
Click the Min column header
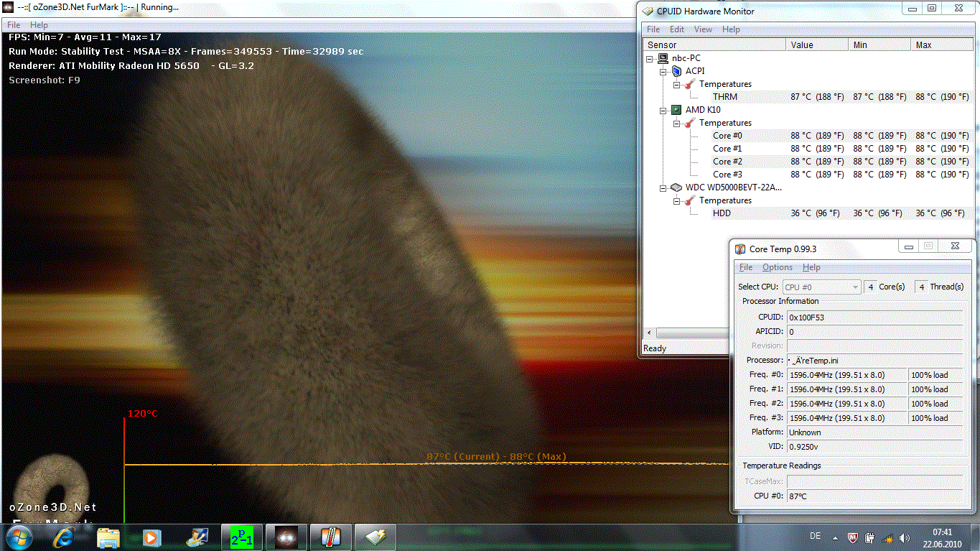point(879,45)
